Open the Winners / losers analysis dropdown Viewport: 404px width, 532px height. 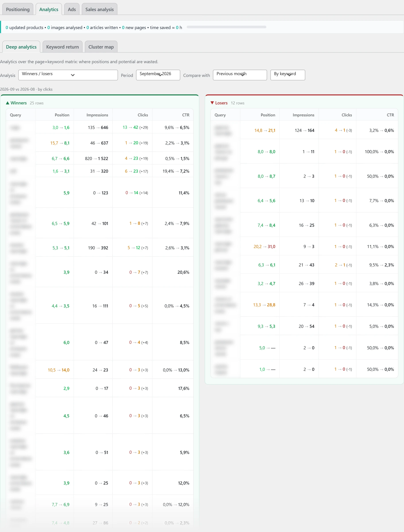pyautogui.click(x=68, y=75)
